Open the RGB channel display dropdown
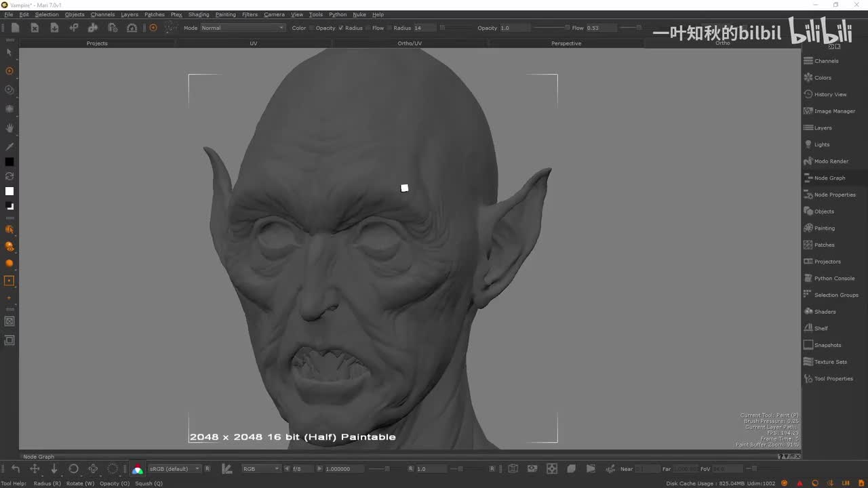868x488 pixels. (260, 468)
